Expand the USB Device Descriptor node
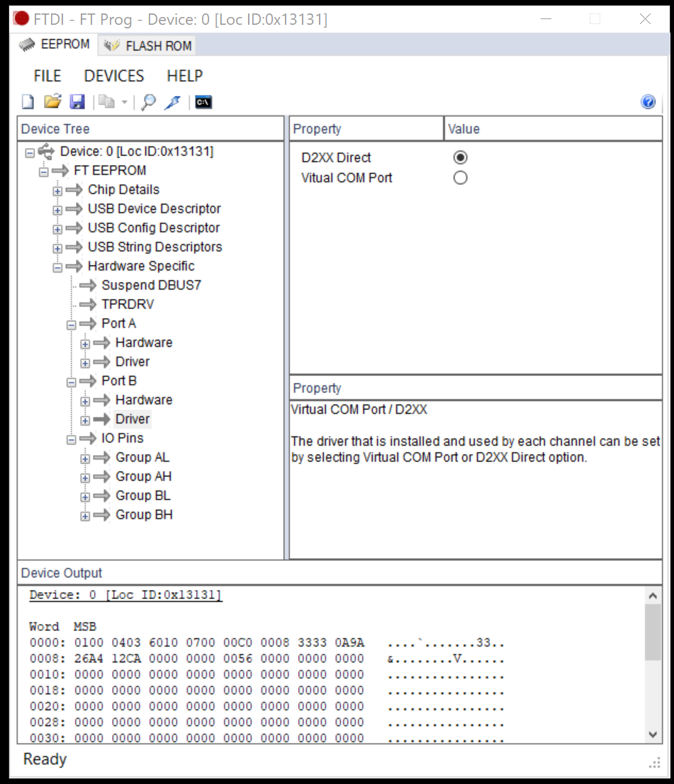 pos(57,210)
